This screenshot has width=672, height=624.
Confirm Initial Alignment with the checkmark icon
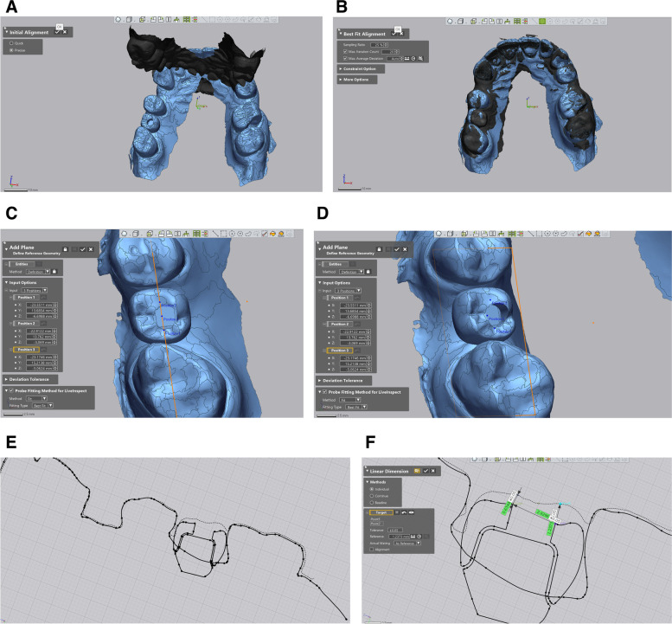coord(56,31)
